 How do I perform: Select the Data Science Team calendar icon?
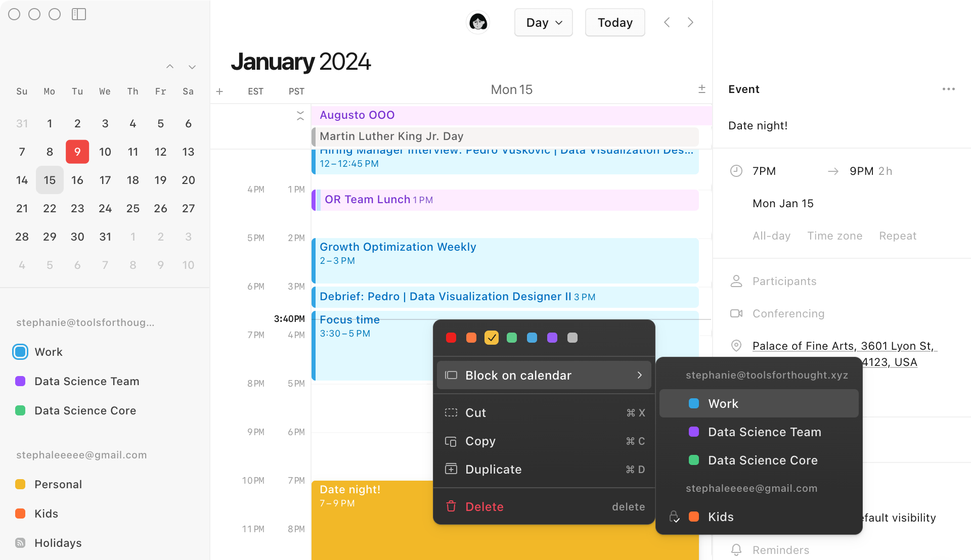click(20, 381)
